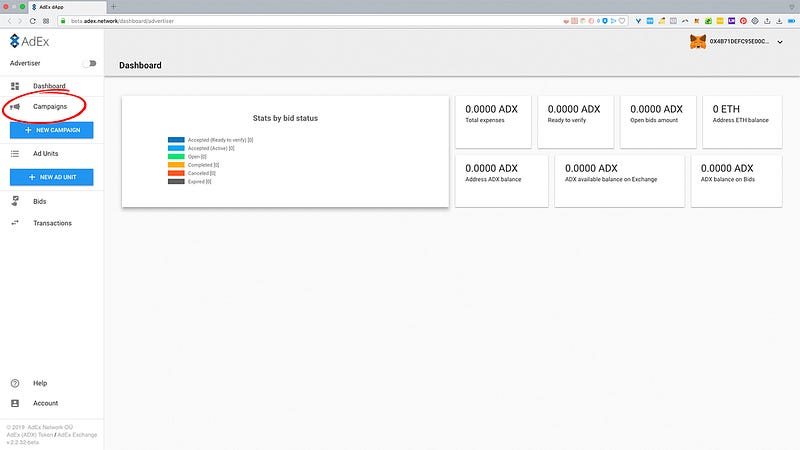Follow the AdEx (ADX) Token footer link
This screenshot has width=800, height=450.
(x=30, y=435)
